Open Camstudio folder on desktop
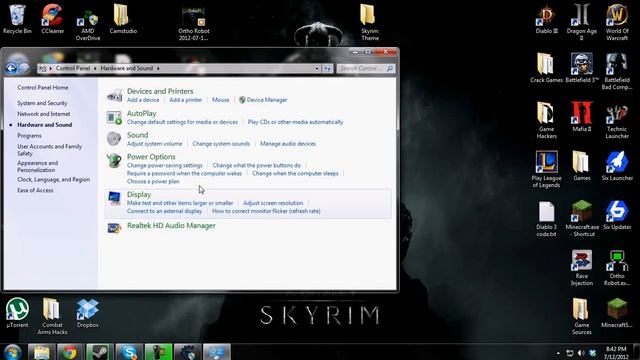 coord(123,19)
